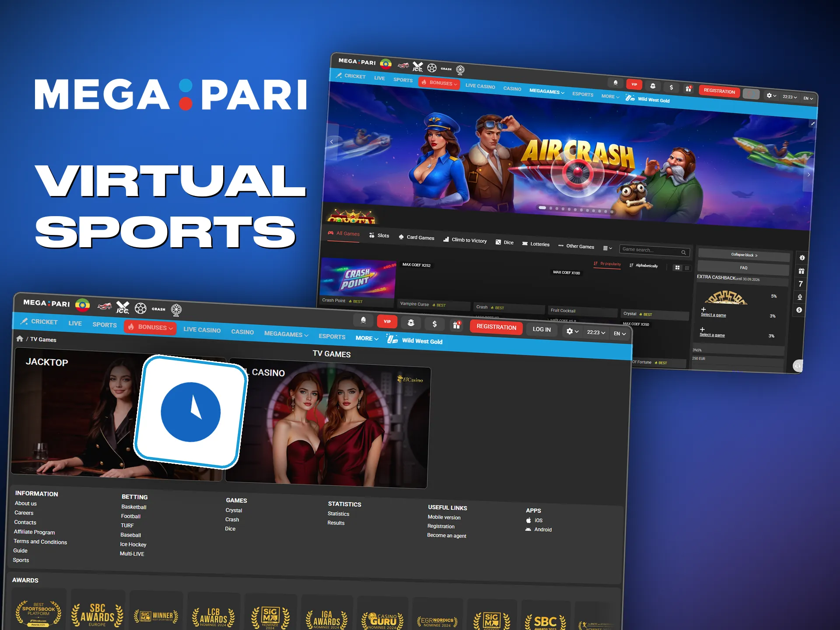Screen dimensions: 840x630
Task: Expand MEGAGAMES dropdown in front window
Action: [x=286, y=334]
